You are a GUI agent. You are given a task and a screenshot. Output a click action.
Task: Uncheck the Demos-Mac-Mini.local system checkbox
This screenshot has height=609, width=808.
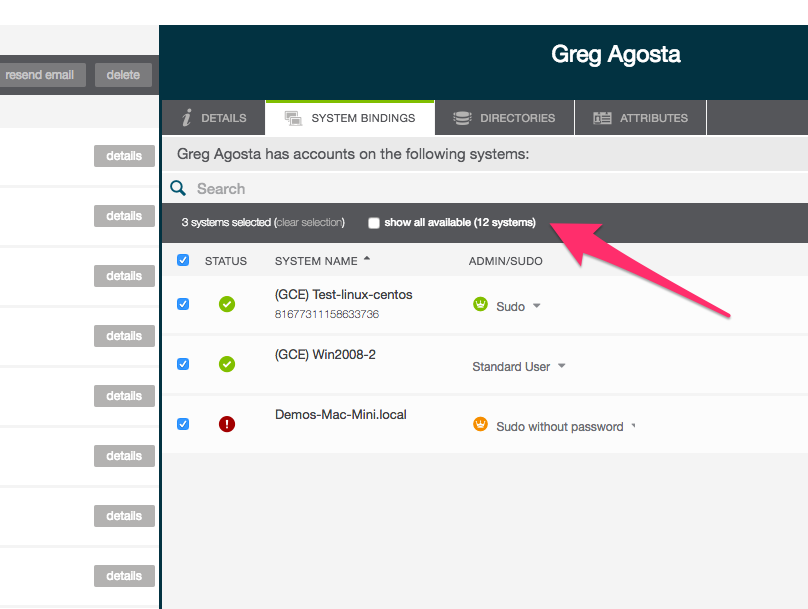[183, 424]
